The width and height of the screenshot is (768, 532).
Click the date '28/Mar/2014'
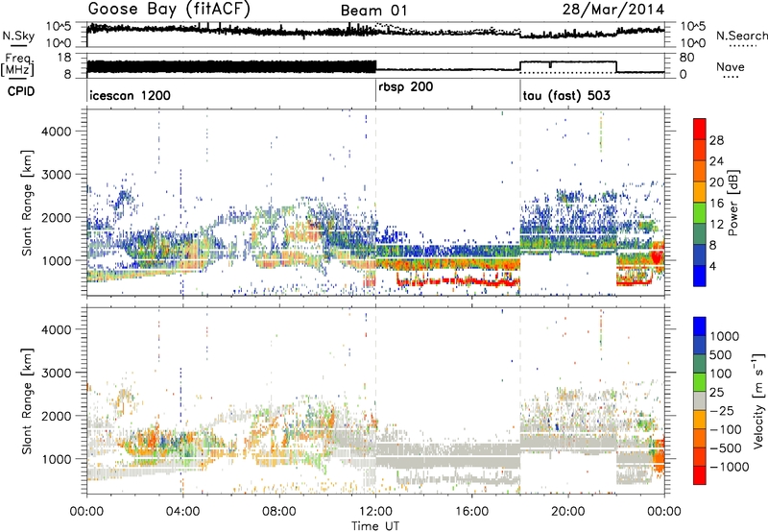[613, 10]
